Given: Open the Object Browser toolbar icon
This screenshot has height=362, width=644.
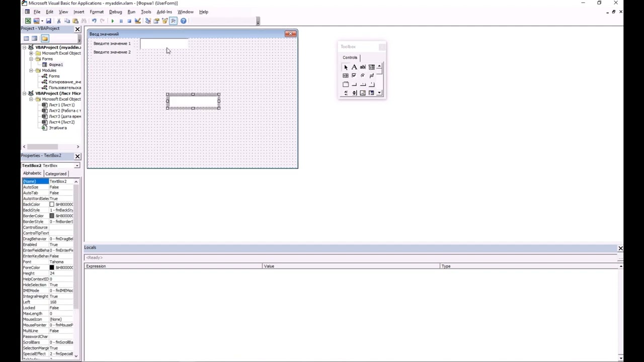Looking at the screenshot, I should pyautogui.click(x=165, y=21).
